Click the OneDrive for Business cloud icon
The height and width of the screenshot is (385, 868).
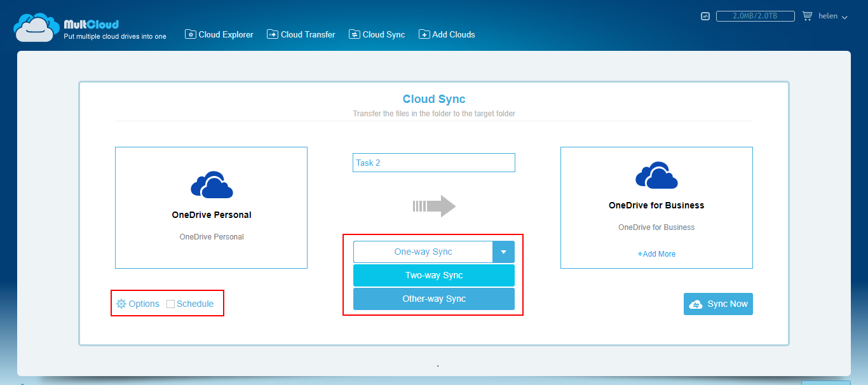(x=656, y=175)
